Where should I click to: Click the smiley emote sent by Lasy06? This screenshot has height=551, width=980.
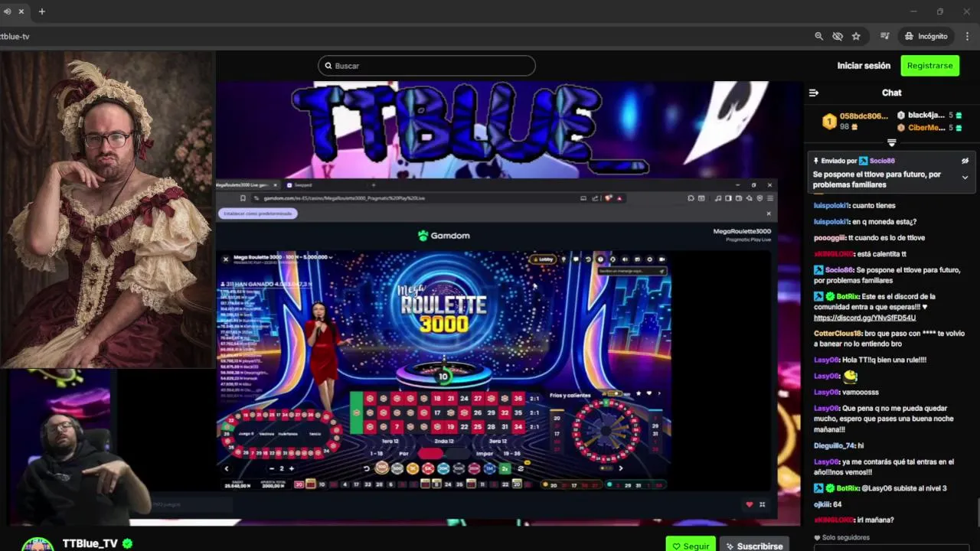click(x=850, y=376)
